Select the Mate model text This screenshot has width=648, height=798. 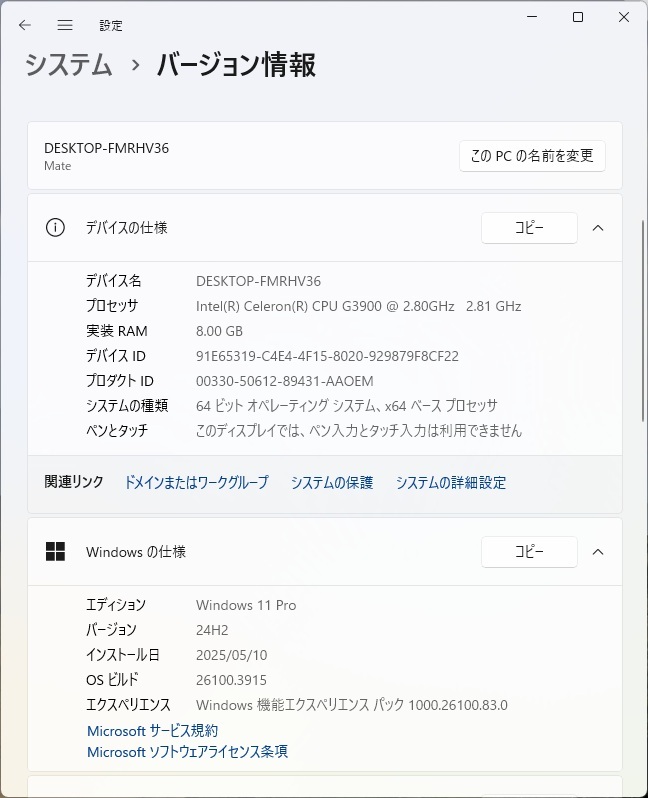(58, 166)
